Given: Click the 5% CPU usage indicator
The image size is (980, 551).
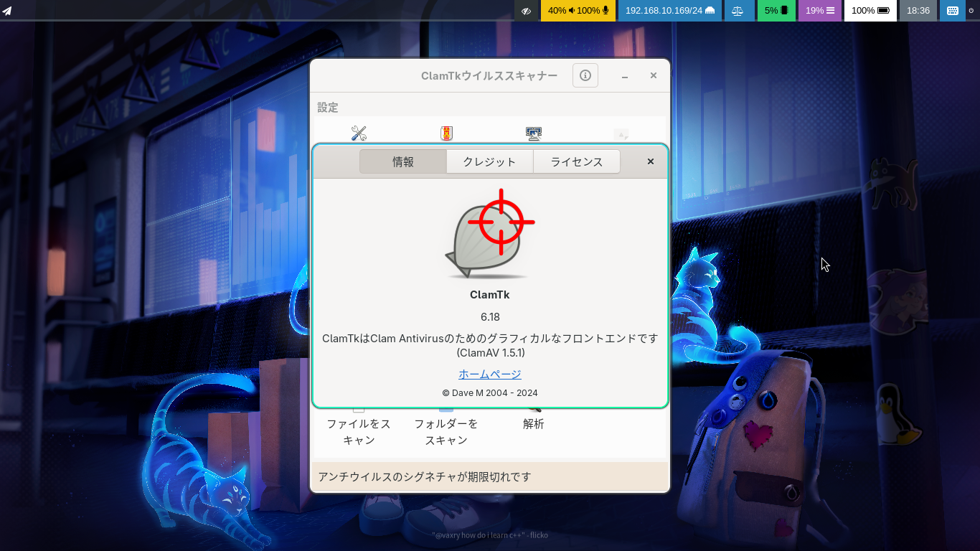Looking at the screenshot, I should (776, 11).
